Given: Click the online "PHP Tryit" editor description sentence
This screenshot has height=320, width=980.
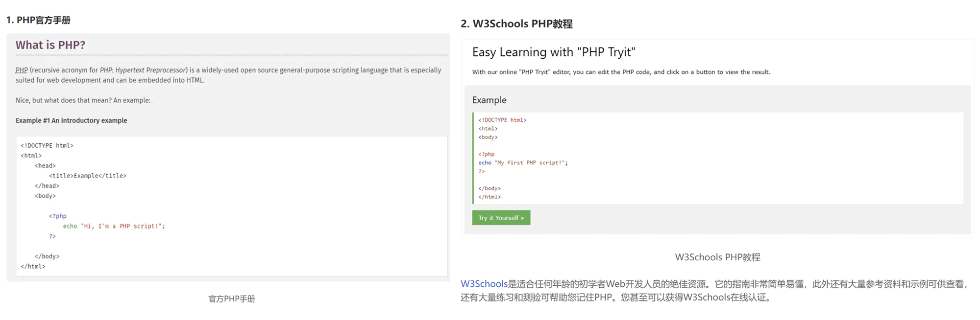Looking at the screenshot, I should tap(621, 72).
